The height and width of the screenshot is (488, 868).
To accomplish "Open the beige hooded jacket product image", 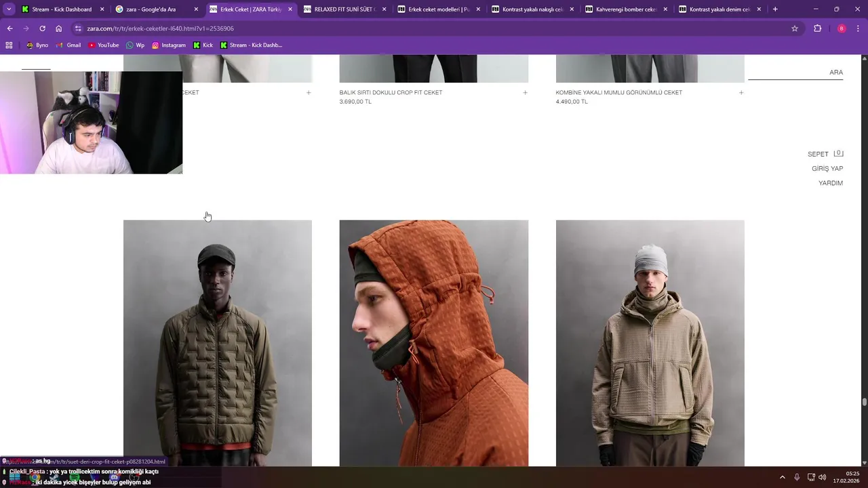I will (650, 343).
